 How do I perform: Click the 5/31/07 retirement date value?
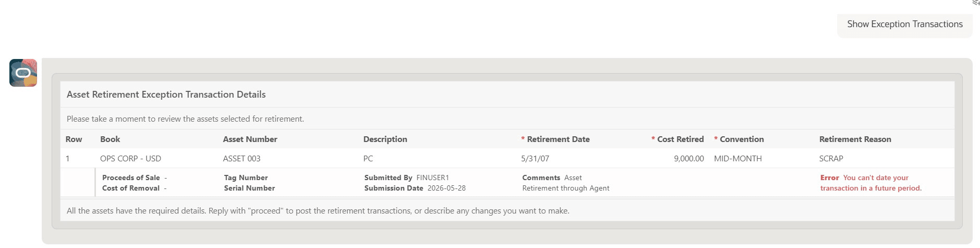tap(535, 159)
